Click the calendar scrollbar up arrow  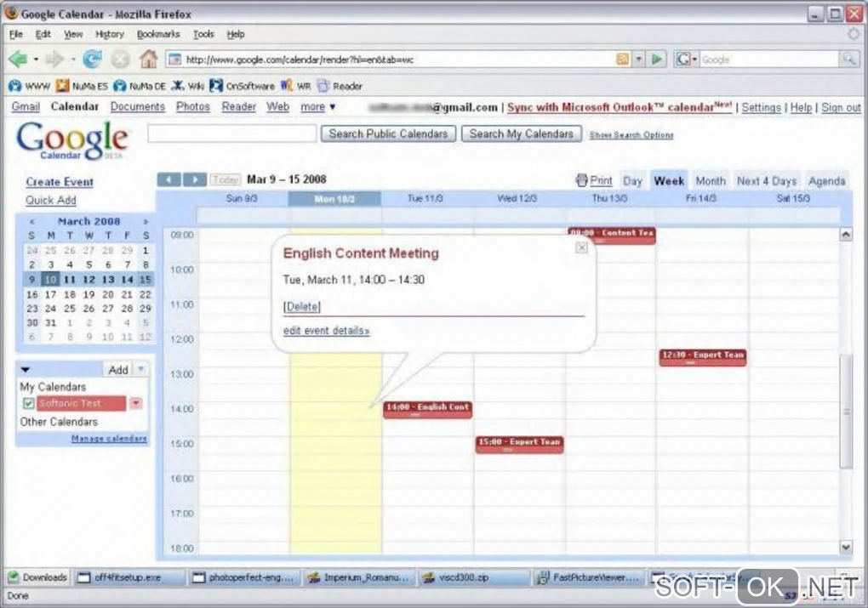[846, 234]
